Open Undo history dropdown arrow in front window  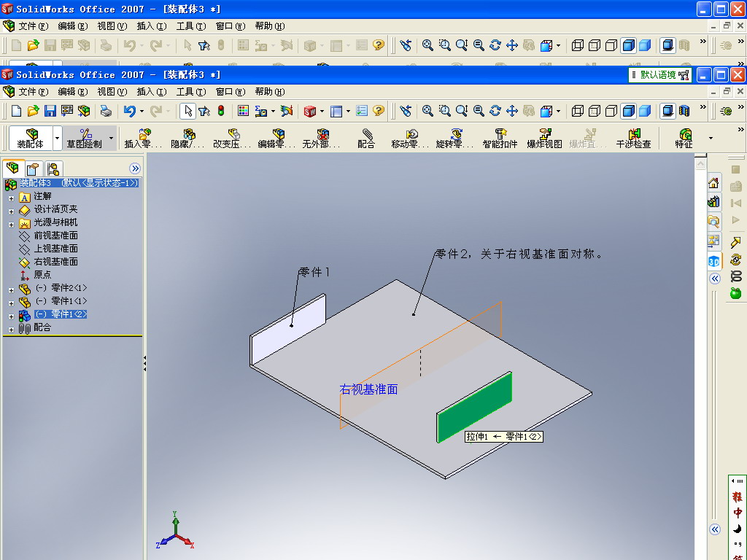[x=142, y=112]
